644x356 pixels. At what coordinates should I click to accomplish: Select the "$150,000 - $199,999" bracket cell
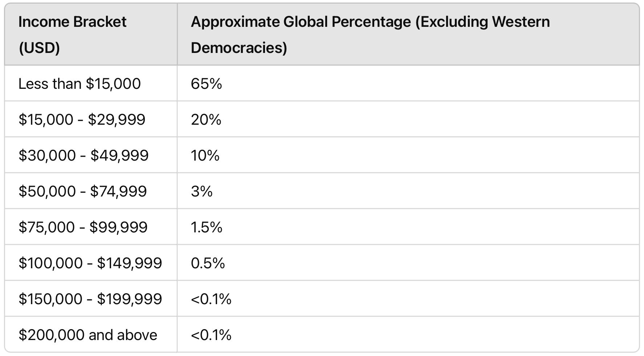[x=90, y=299]
